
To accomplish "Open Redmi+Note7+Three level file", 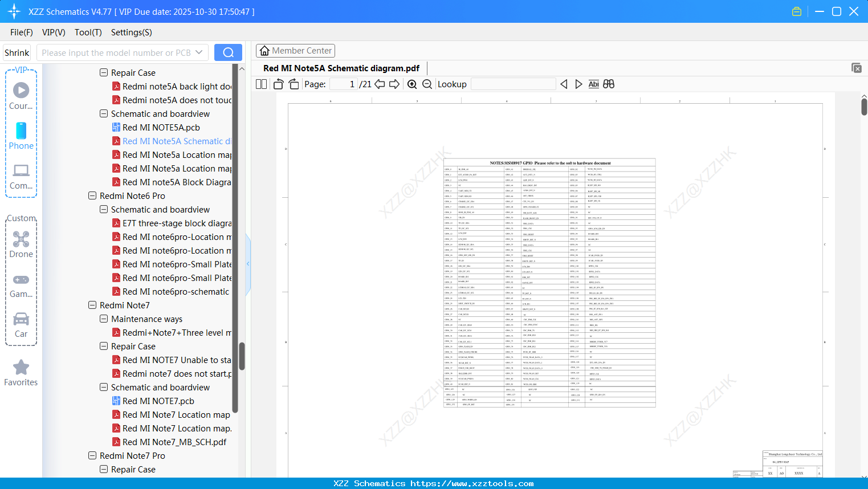I will point(177,333).
